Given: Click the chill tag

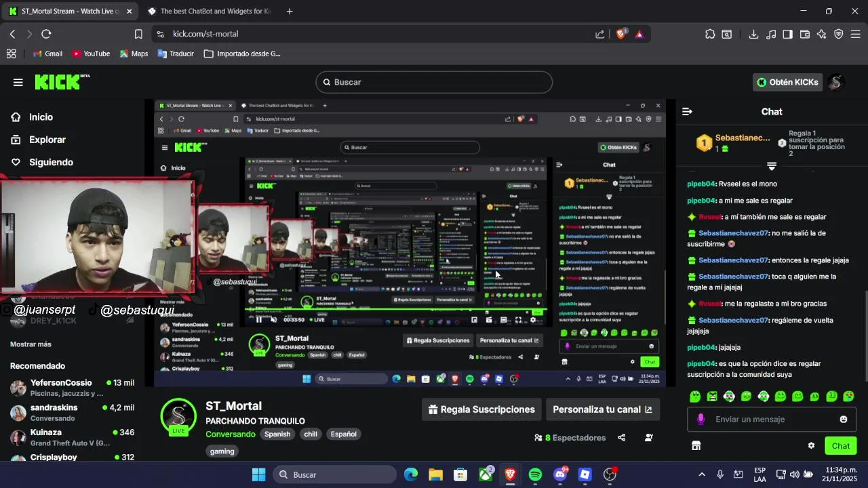Looking at the screenshot, I should pyautogui.click(x=311, y=434).
